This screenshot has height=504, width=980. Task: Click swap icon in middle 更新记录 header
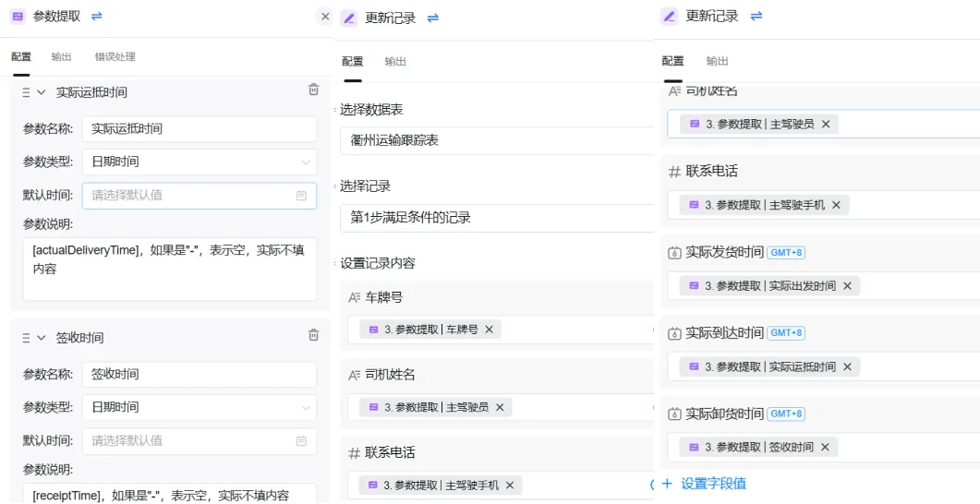[x=432, y=18]
